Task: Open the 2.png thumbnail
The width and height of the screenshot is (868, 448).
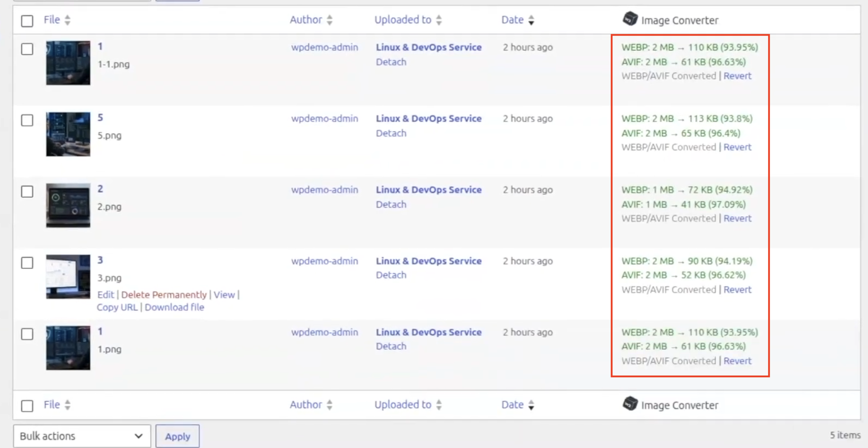Action: [68, 205]
